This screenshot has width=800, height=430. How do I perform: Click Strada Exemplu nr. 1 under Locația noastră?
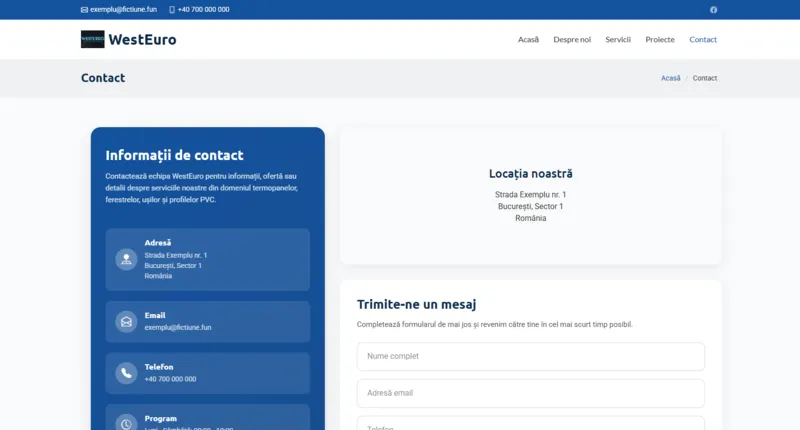531,194
